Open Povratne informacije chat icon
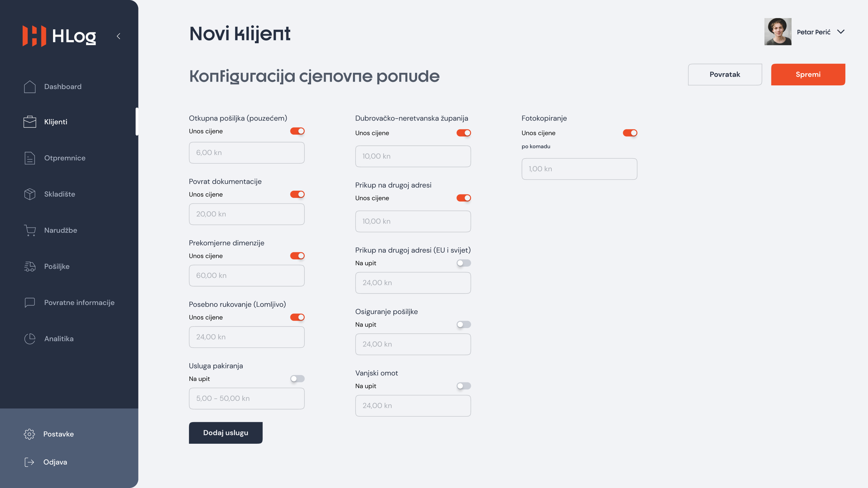The height and width of the screenshot is (488, 868). pos(30,303)
